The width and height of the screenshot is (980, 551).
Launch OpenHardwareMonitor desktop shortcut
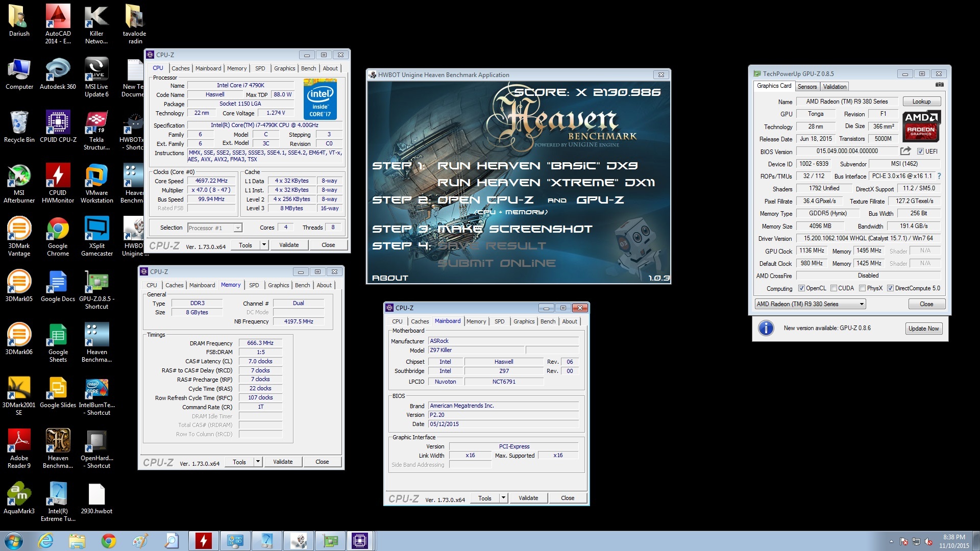96,448
